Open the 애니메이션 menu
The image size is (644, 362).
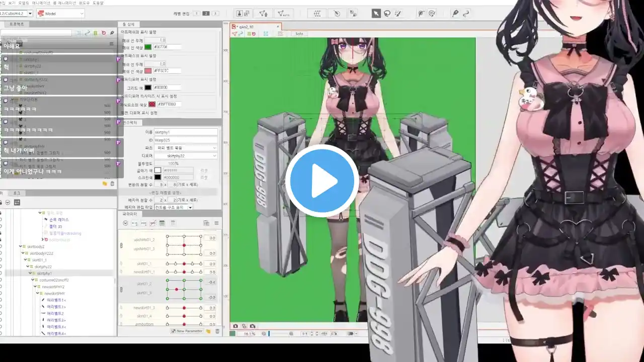click(x=41, y=3)
